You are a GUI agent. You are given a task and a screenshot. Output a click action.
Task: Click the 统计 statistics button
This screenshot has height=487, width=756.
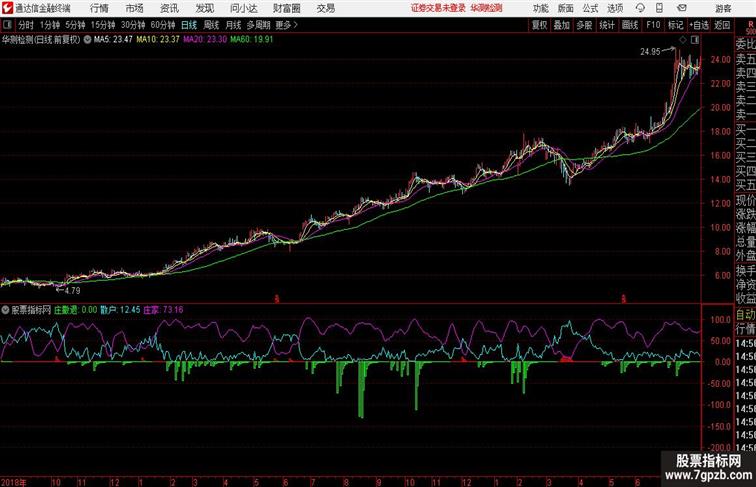pos(607,25)
